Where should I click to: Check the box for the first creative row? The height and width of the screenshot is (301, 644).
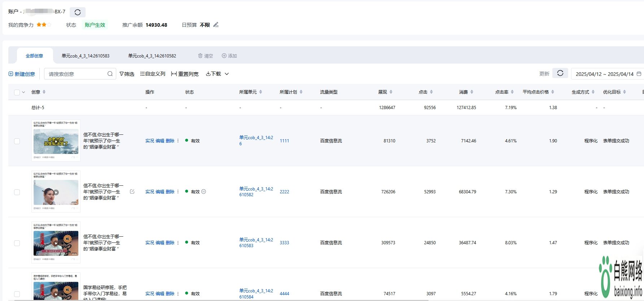(17, 141)
